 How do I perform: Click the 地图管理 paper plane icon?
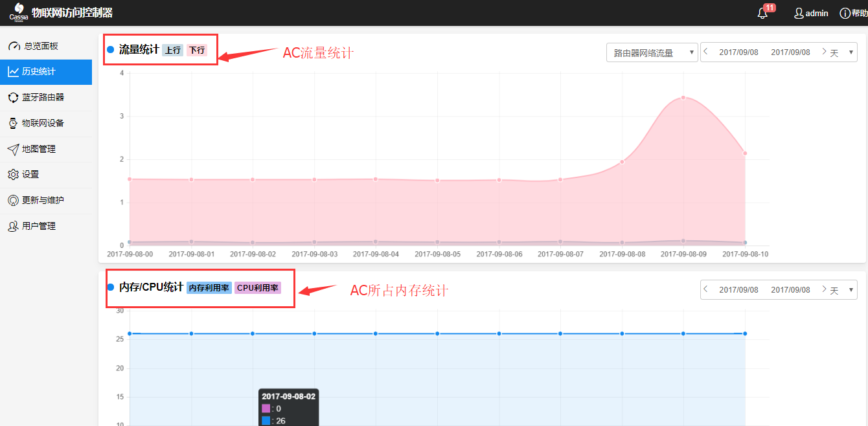(x=13, y=149)
